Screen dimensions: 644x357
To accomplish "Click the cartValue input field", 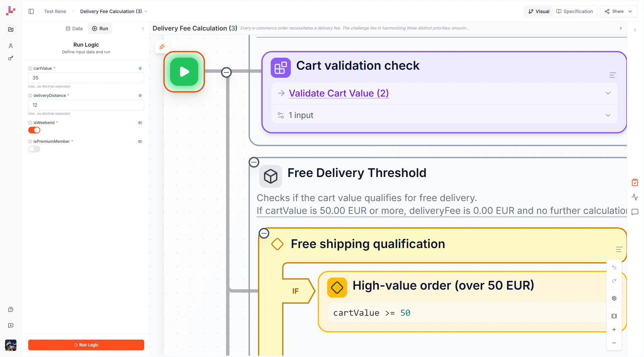I will (86, 78).
